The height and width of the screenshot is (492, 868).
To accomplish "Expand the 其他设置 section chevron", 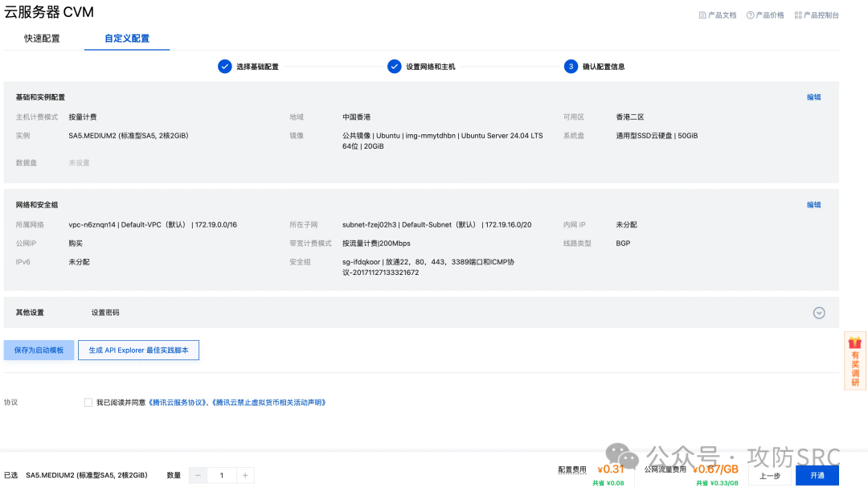I will pyautogui.click(x=819, y=313).
